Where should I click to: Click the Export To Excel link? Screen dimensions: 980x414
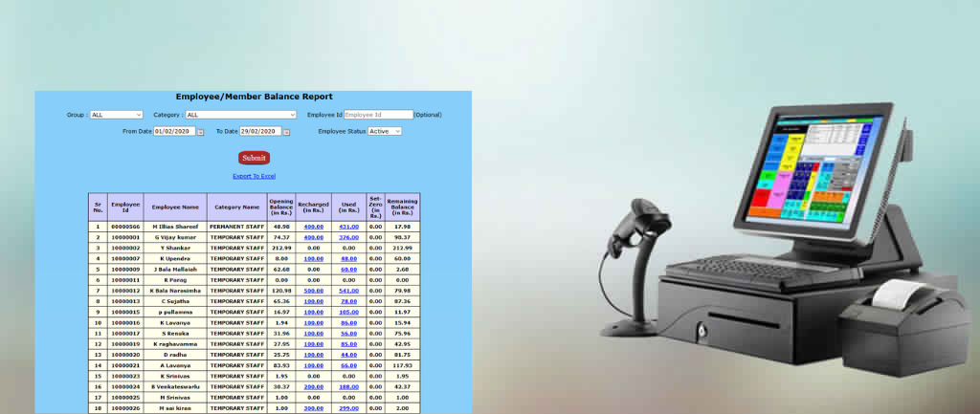click(254, 176)
